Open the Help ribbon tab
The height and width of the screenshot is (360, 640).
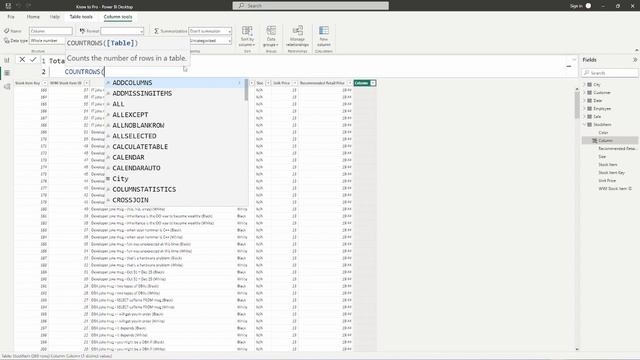(x=55, y=17)
